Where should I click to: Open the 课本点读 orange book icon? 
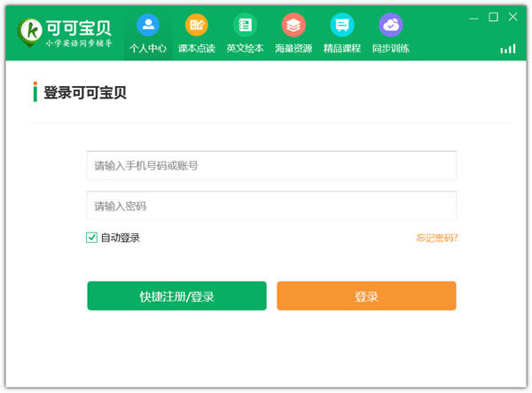(x=197, y=25)
